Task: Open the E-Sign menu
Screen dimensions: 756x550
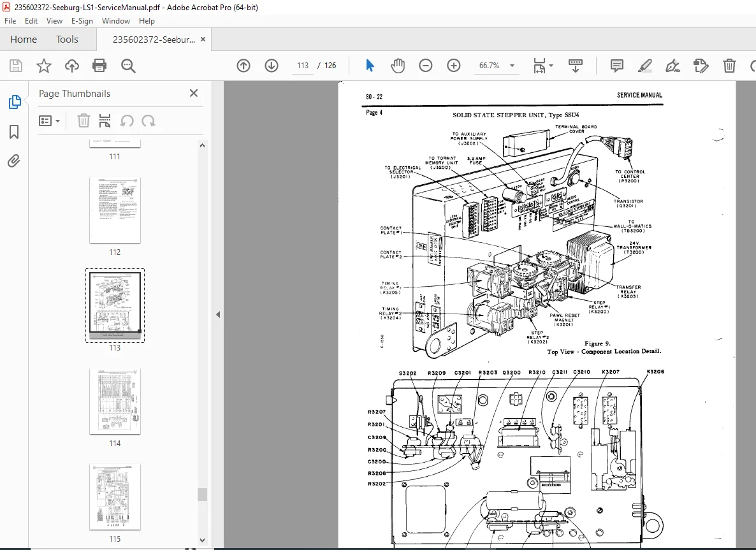Action: point(82,21)
